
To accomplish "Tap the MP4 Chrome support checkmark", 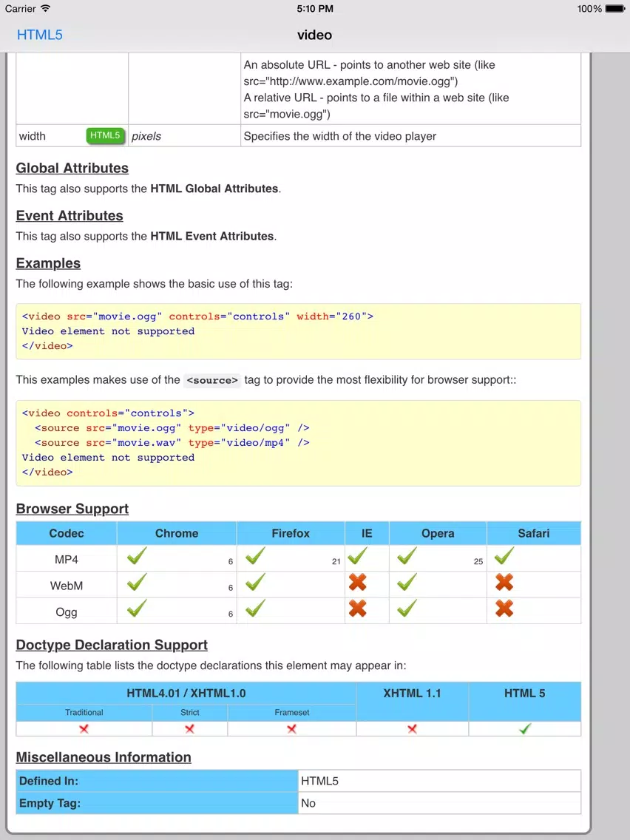I will tap(137, 557).
